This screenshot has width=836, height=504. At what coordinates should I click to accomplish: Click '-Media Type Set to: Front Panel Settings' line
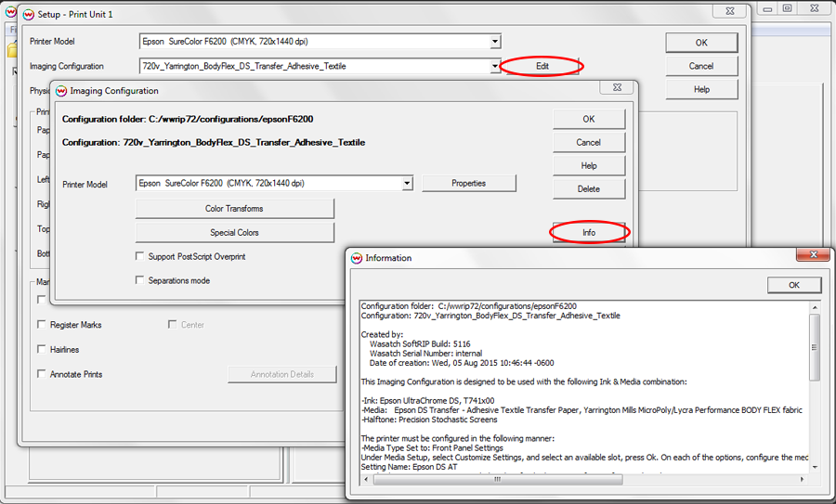(432, 448)
